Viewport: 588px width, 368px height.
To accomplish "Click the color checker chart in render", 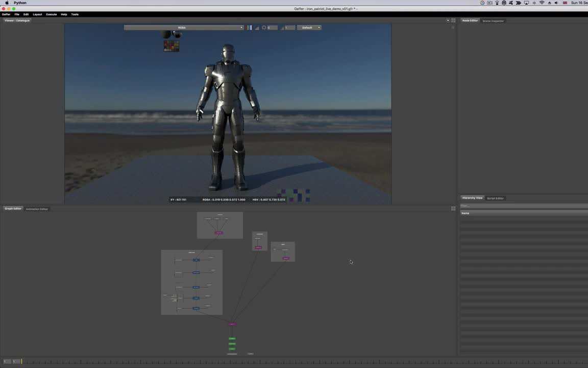I will tap(171, 46).
